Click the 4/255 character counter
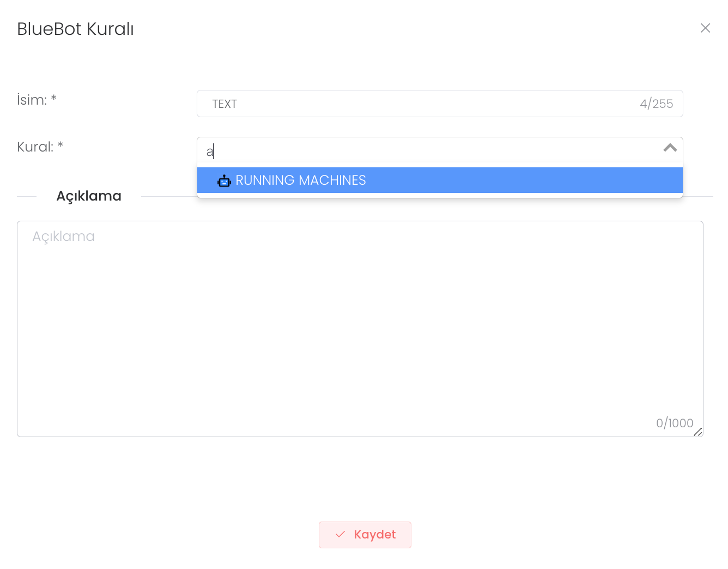 tap(657, 104)
